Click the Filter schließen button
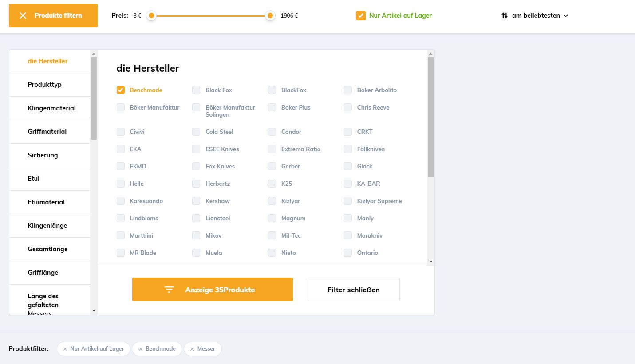The width and height of the screenshot is (635, 364). pos(353,290)
